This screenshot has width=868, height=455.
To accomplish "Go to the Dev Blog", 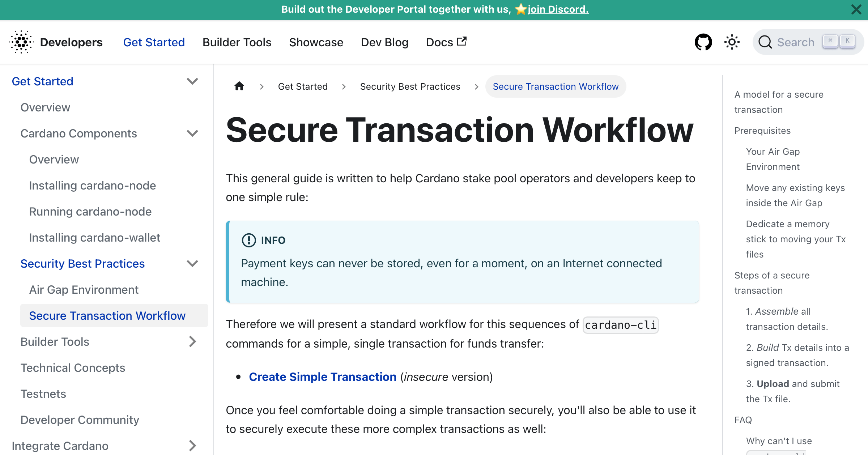I will (384, 42).
